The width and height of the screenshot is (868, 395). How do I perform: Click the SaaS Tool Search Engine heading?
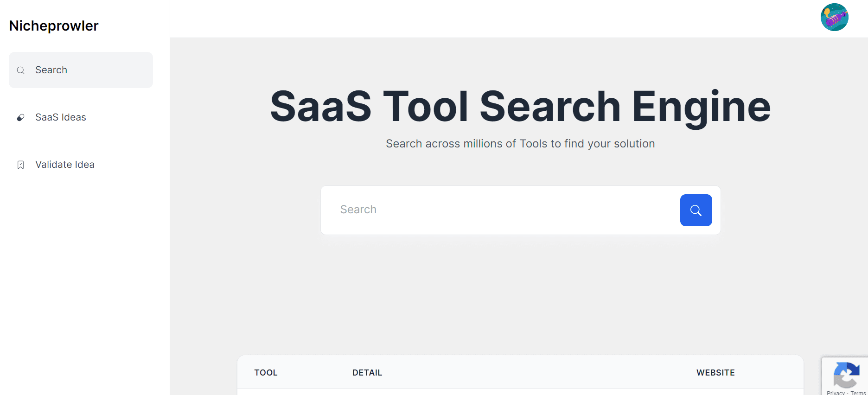[520, 107]
